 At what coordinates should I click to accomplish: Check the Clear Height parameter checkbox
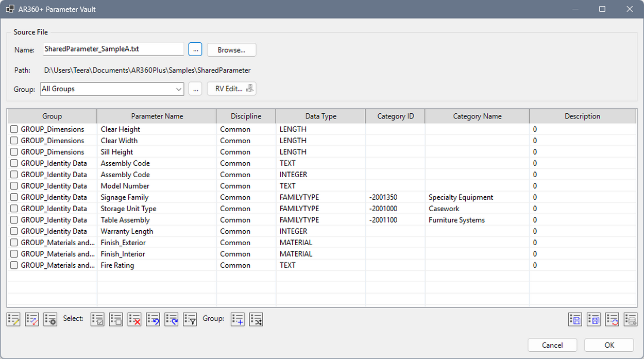point(14,129)
